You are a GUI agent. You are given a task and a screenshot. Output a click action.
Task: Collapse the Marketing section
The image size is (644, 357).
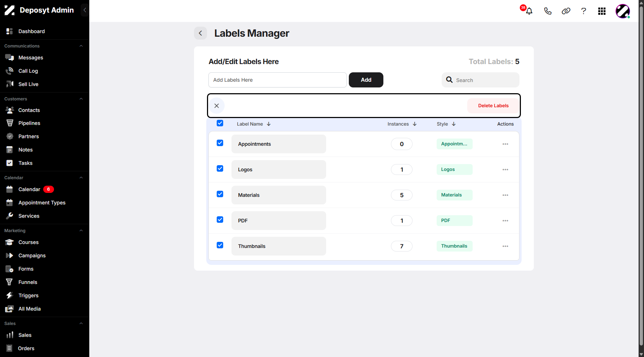pyautogui.click(x=81, y=231)
